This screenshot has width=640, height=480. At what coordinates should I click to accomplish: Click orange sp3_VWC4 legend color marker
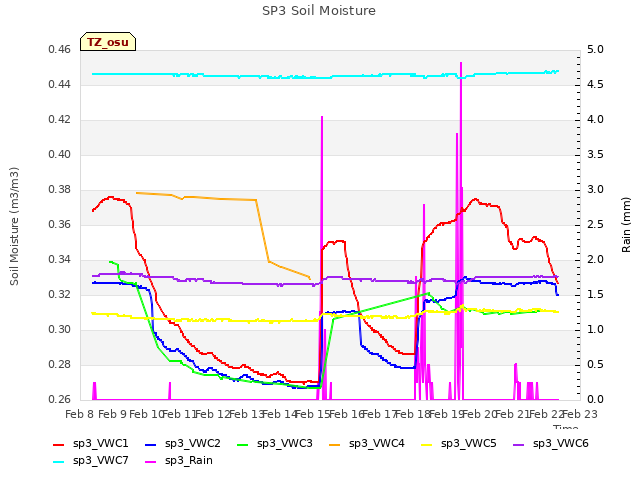[335, 444]
